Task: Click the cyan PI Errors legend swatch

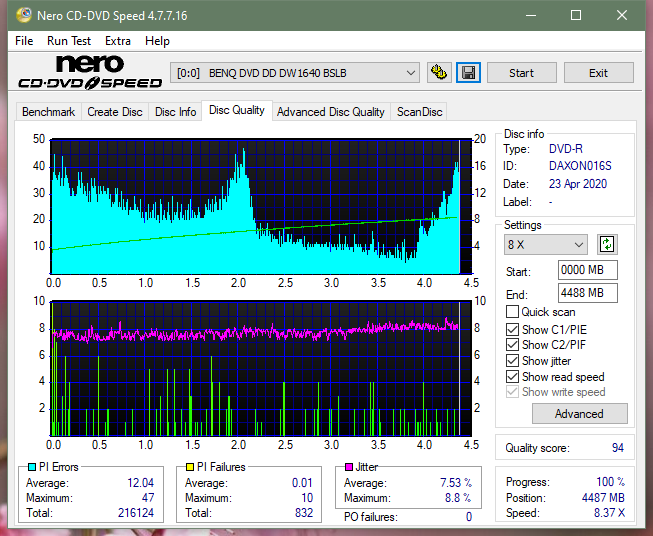Action: [32, 467]
